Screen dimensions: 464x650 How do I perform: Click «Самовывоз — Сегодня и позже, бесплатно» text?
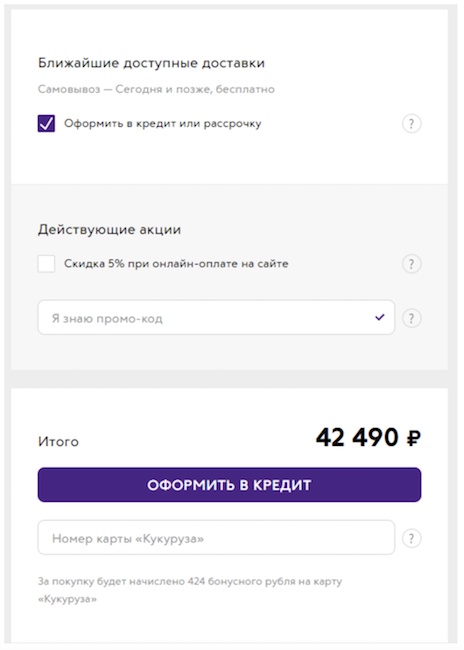[156, 89]
